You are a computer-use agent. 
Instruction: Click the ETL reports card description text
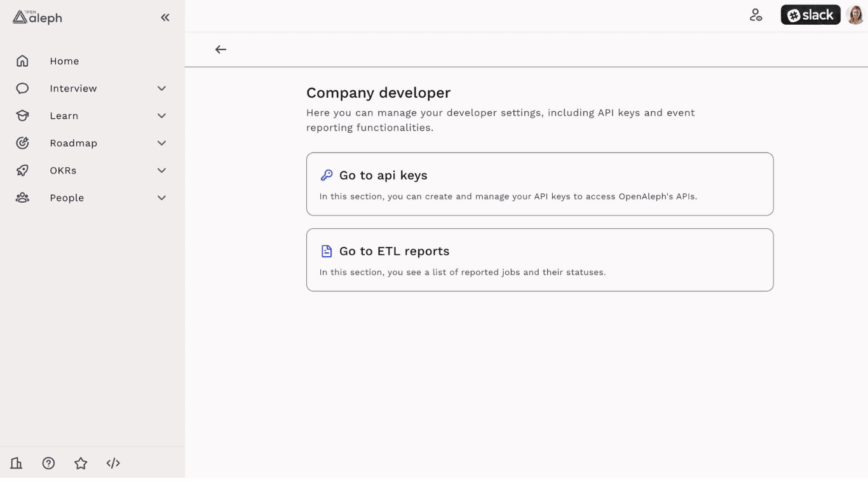462,272
